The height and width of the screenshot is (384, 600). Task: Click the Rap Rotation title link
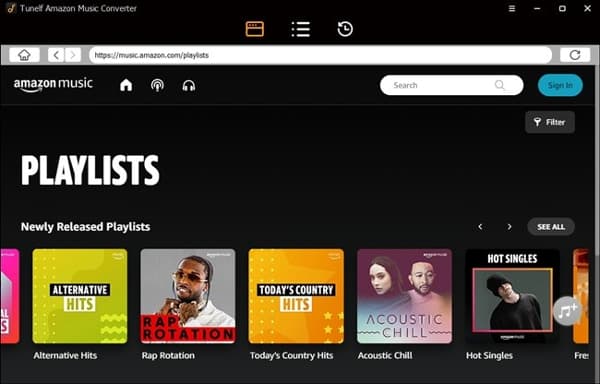tap(168, 356)
